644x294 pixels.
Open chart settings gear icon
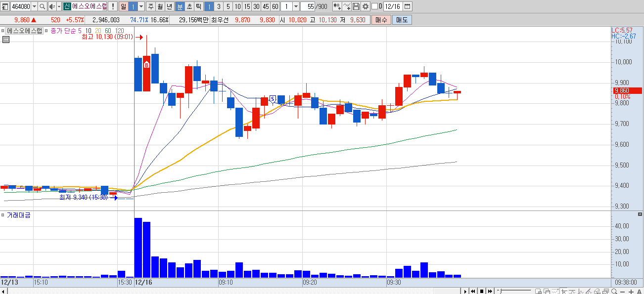pyautogui.click(x=365, y=6)
